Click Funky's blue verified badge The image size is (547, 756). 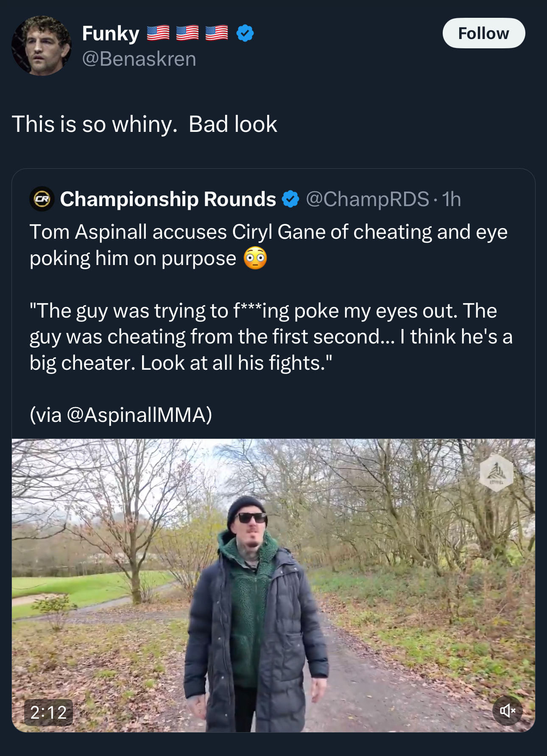pos(245,33)
